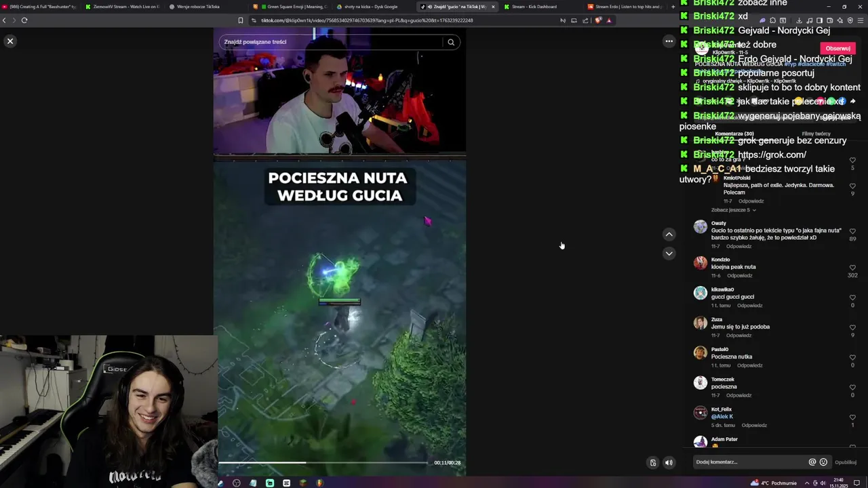Open Owaty's profile avatar
The image size is (868, 488).
point(701,227)
